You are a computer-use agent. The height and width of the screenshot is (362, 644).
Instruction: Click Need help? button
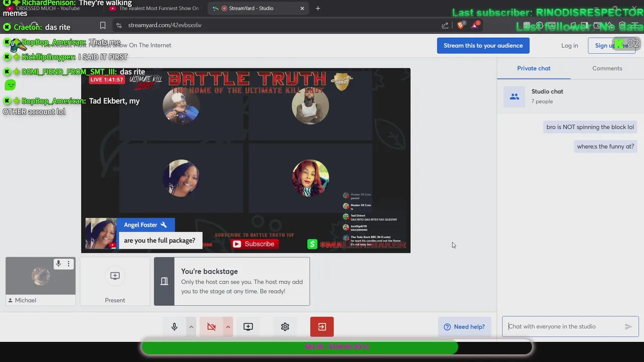(464, 327)
